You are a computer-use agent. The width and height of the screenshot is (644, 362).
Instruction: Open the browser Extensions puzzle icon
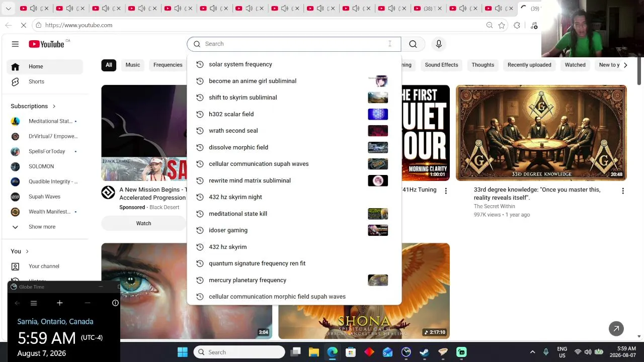[x=517, y=25]
